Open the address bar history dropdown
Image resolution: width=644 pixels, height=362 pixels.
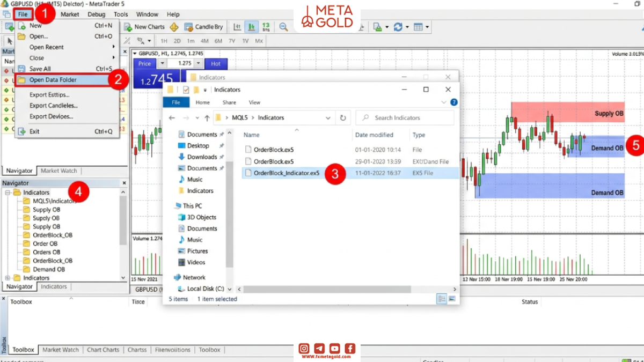click(328, 118)
